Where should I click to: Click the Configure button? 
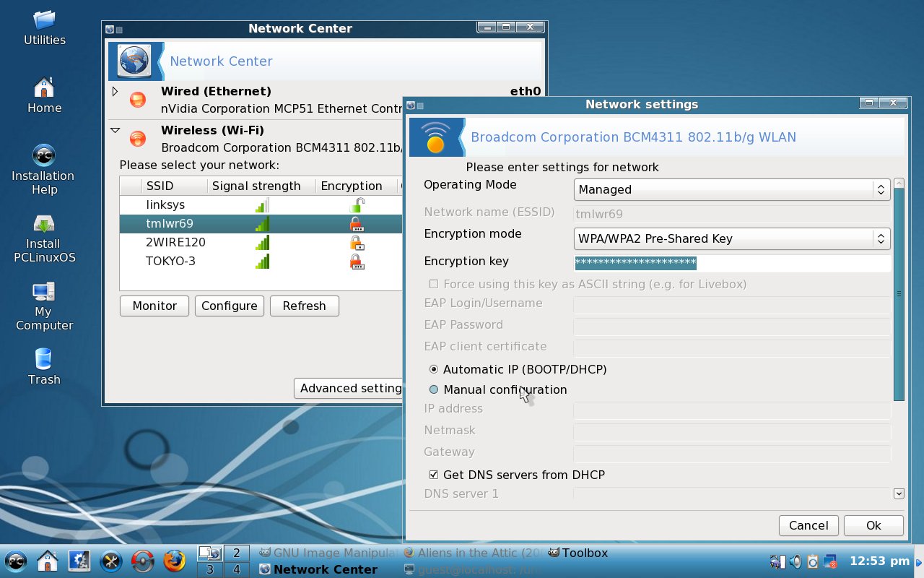pyautogui.click(x=230, y=306)
